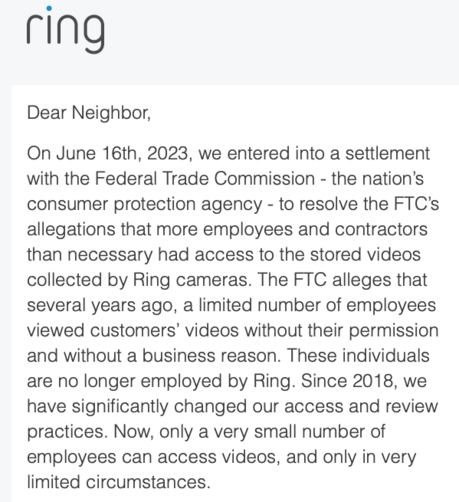Viewport: 459px width, 502px height.
Task: Click the words "without their permission"
Action: (x=341, y=331)
